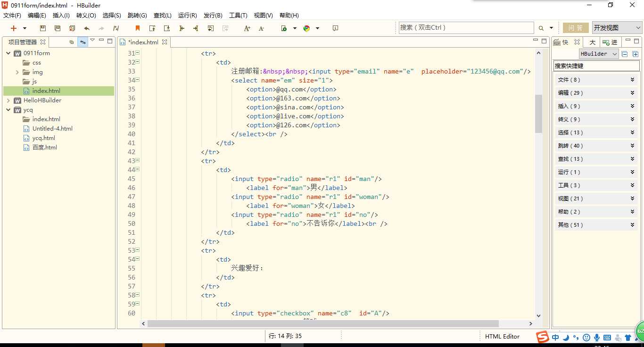The height and width of the screenshot is (347, 644).
Task: Expand the 文件 ( 8 ) shortcut group
Action: click(596, 80)
